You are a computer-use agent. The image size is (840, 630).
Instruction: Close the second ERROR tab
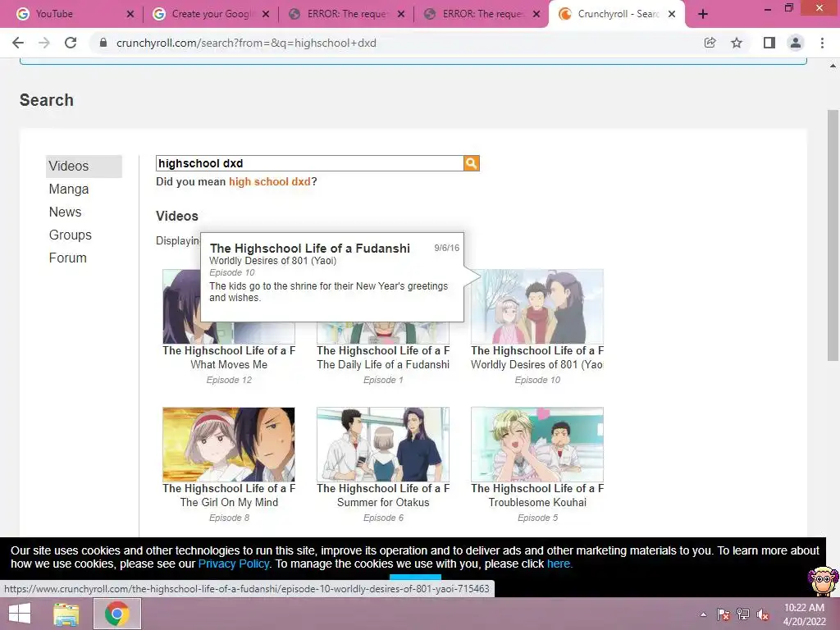(x=536, y=14)
